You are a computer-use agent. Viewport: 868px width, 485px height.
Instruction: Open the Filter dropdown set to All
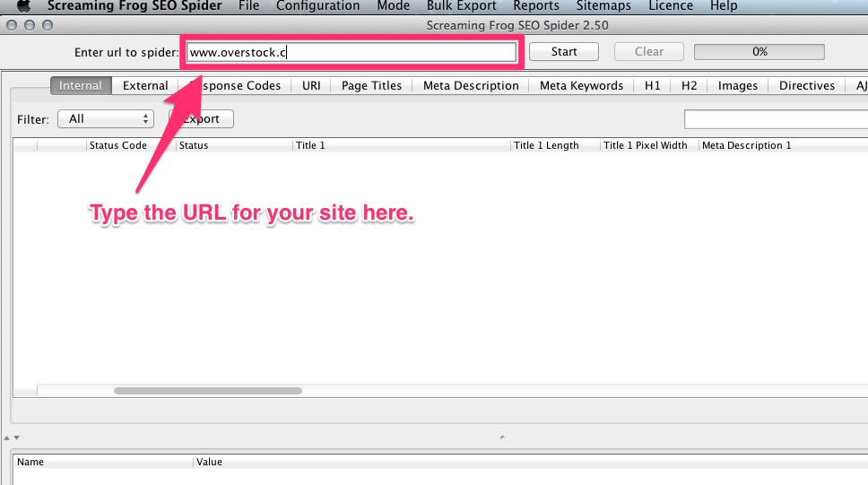point(106,119)
